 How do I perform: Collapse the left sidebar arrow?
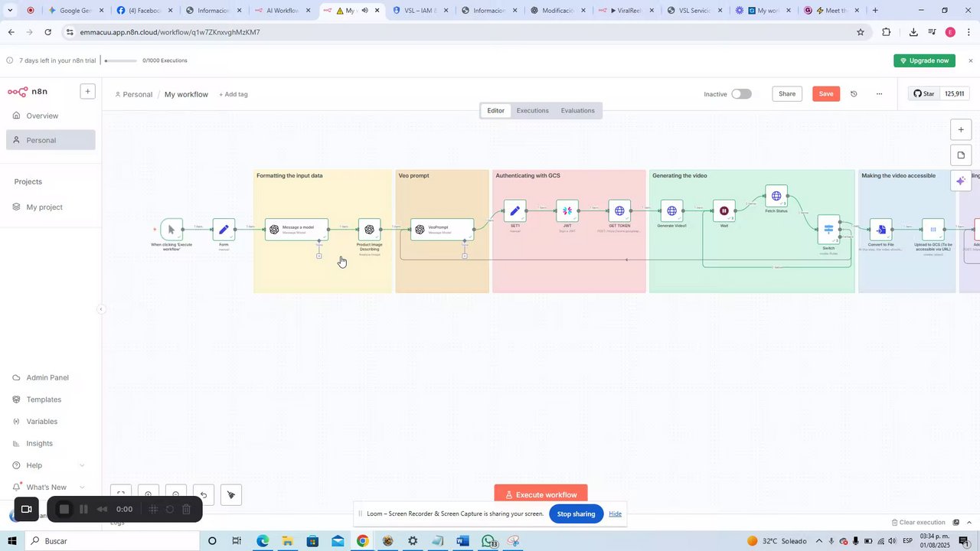tap(101, 309)
